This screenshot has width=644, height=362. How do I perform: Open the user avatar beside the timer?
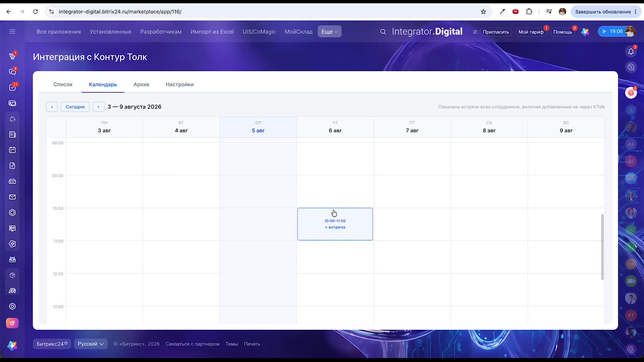click(630, 31)
